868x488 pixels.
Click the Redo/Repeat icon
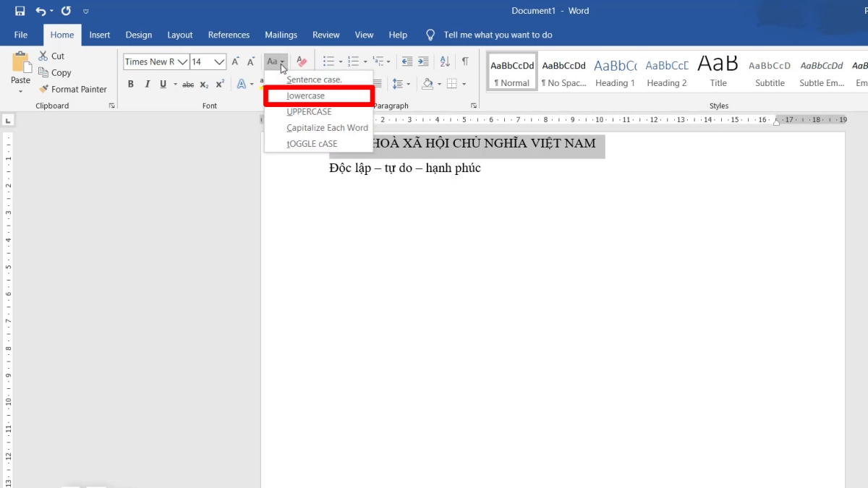[67, 11]
